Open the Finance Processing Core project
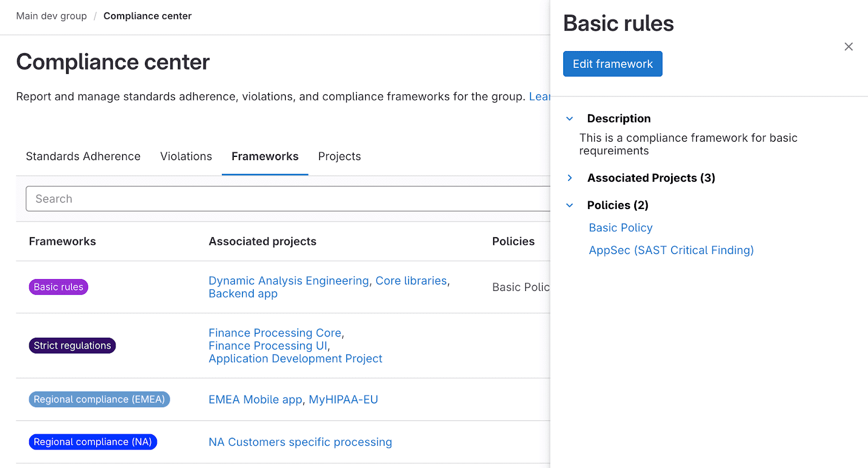This screenshot has width=868, height=468. (x=275, y=333)
